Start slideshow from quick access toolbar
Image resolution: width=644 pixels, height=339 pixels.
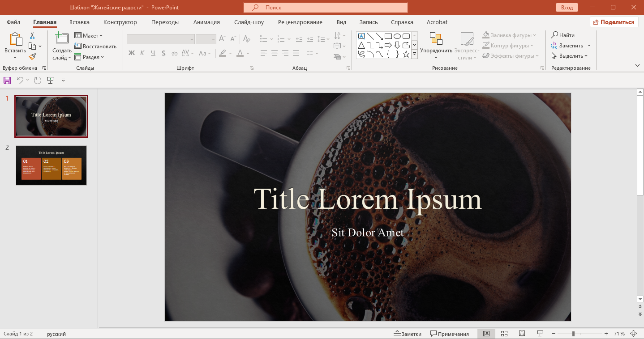pos(51,80)
